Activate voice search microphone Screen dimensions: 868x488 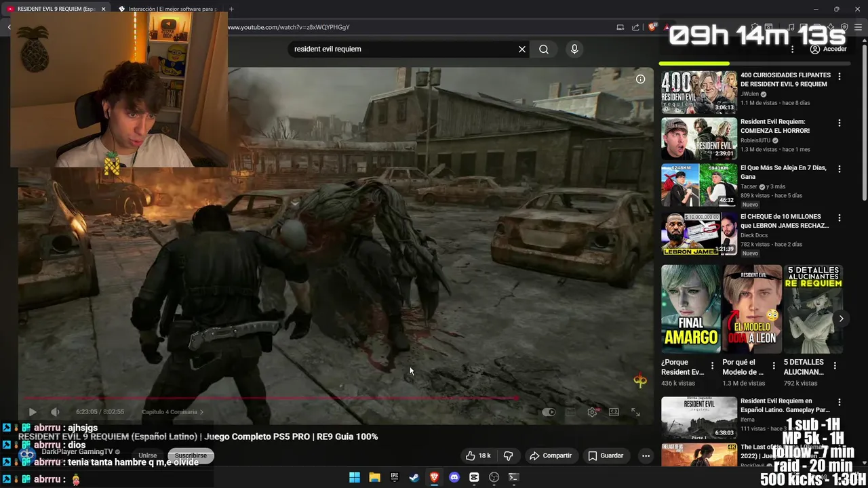574,49
